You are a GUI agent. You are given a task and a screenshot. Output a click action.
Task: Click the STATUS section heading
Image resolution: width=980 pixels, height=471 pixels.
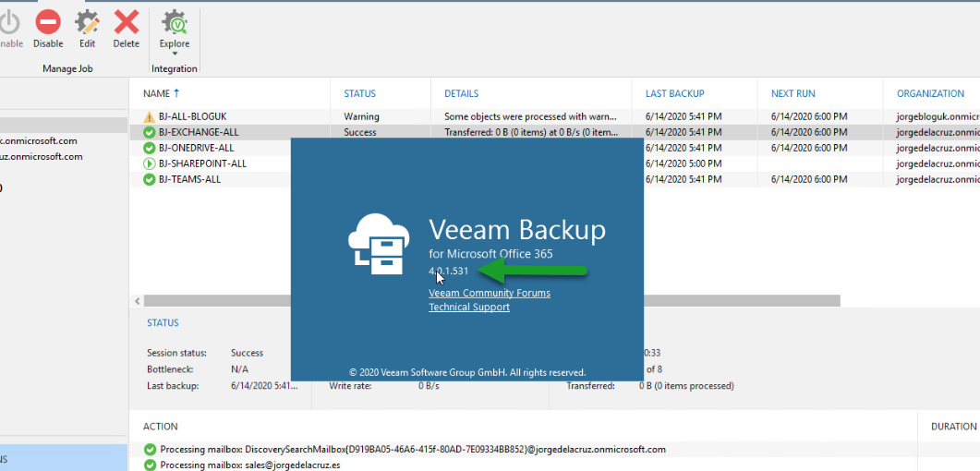(163, 323)
